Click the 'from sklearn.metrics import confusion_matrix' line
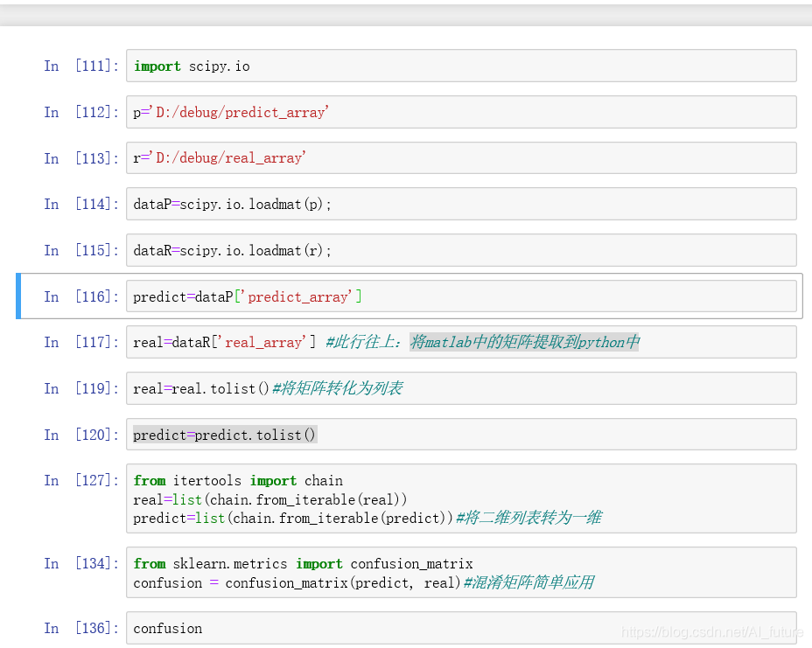This screenshot has width=812, height=648. (303, 564)
